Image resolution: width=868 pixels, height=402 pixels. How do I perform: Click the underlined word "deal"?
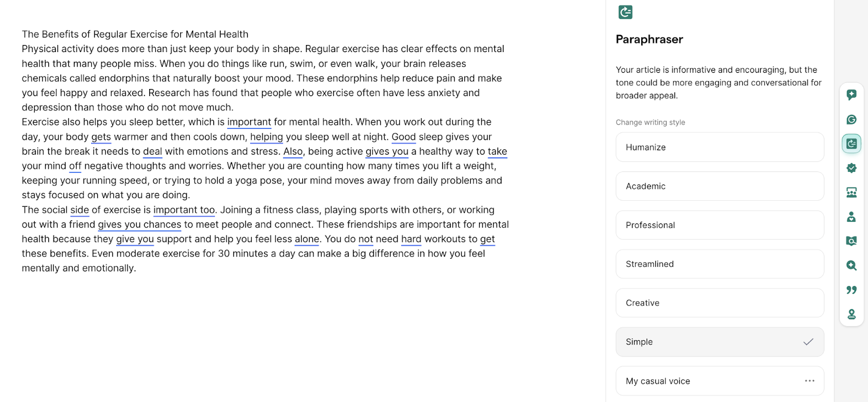coord(152,151)
